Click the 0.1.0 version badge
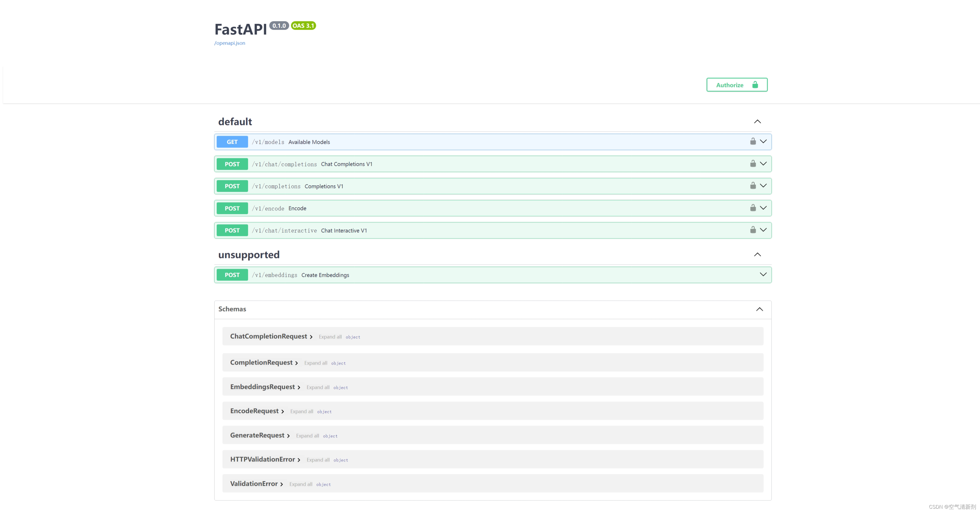The image size is (980, 512). 279,25
